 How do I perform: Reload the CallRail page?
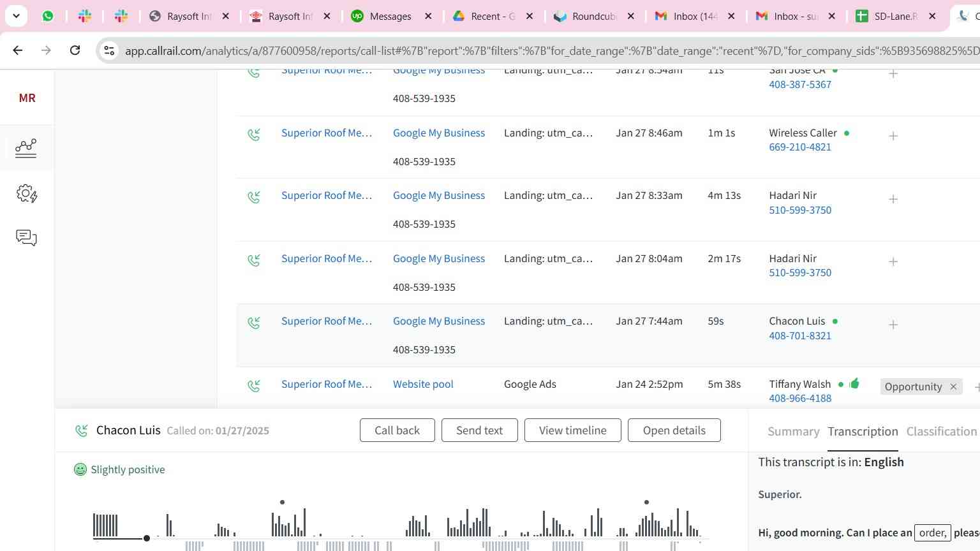75,50
